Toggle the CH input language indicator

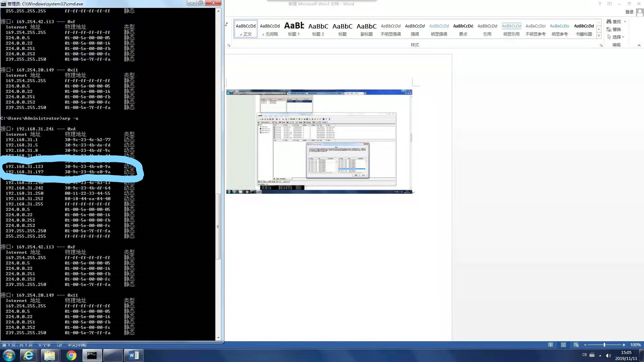click(x=585, y=355)
